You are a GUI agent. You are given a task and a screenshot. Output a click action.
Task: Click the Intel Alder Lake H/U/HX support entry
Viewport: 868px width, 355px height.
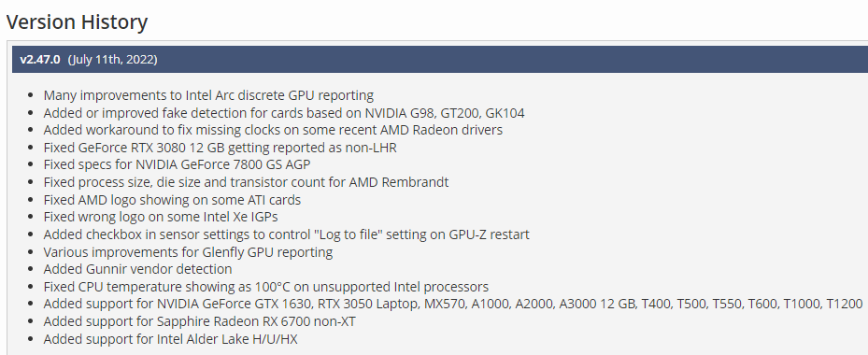[x=170, y=339]
